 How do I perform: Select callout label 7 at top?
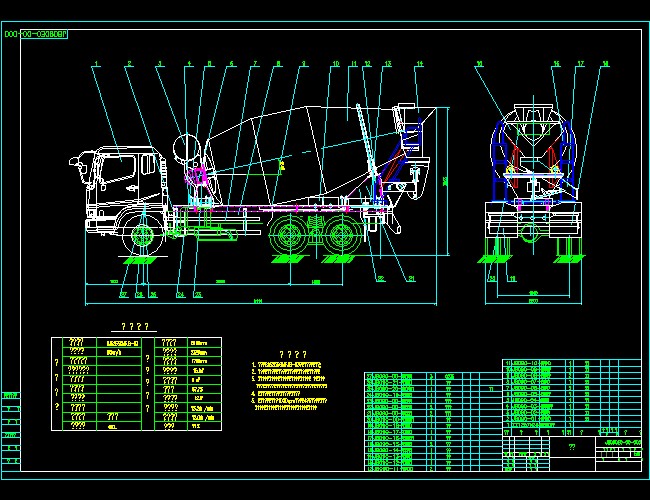255,64
